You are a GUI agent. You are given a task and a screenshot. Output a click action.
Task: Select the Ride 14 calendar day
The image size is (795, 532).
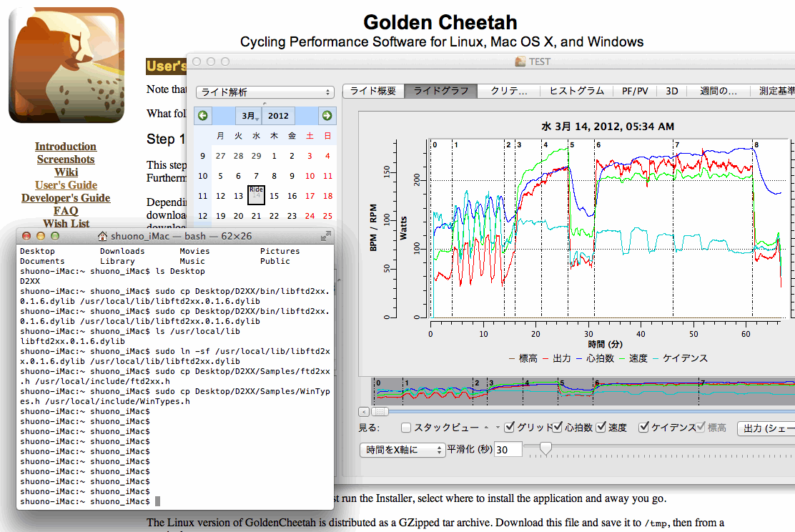click(256, 195)
